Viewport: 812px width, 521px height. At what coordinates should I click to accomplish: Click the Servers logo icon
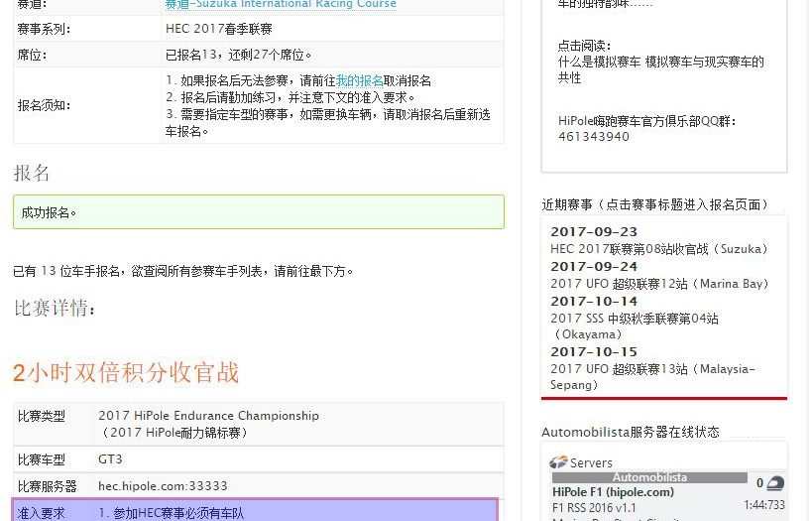pos(558,461)
